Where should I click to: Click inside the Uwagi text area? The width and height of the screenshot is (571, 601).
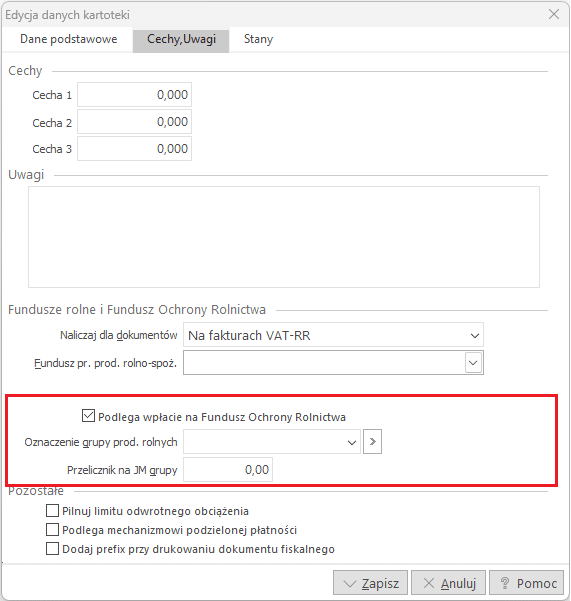[284, 237]
